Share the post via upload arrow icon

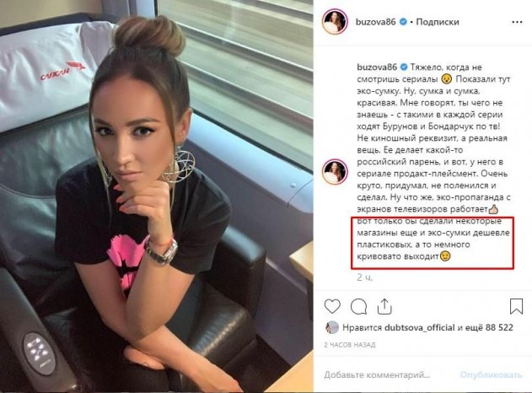click(x=384, y=306)
